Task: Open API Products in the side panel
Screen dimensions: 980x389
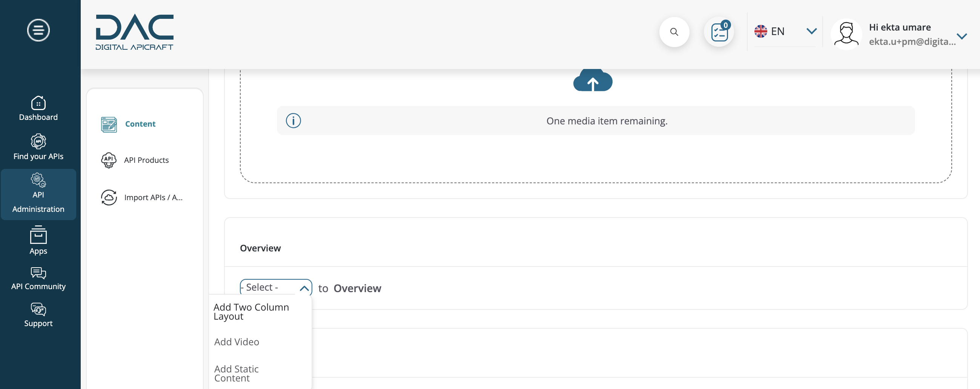Action: [146, 160]
